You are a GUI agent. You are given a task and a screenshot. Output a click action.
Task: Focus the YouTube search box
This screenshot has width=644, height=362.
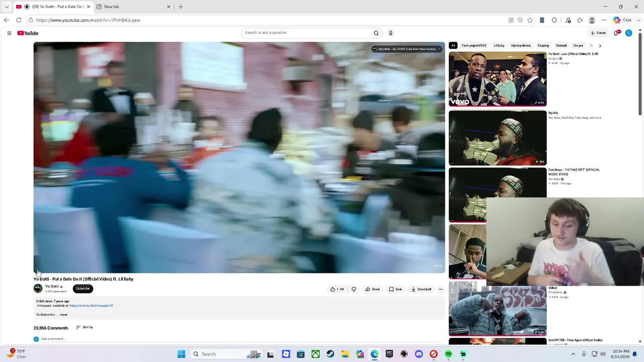click(306, 33)
